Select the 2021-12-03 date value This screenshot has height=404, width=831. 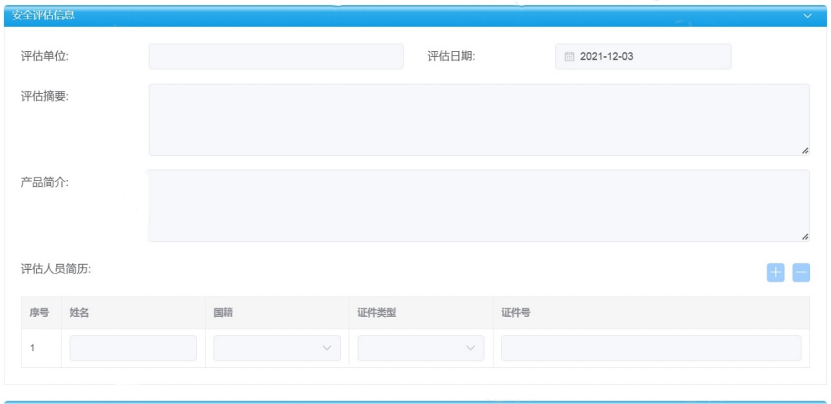click(x=606, y=57)
